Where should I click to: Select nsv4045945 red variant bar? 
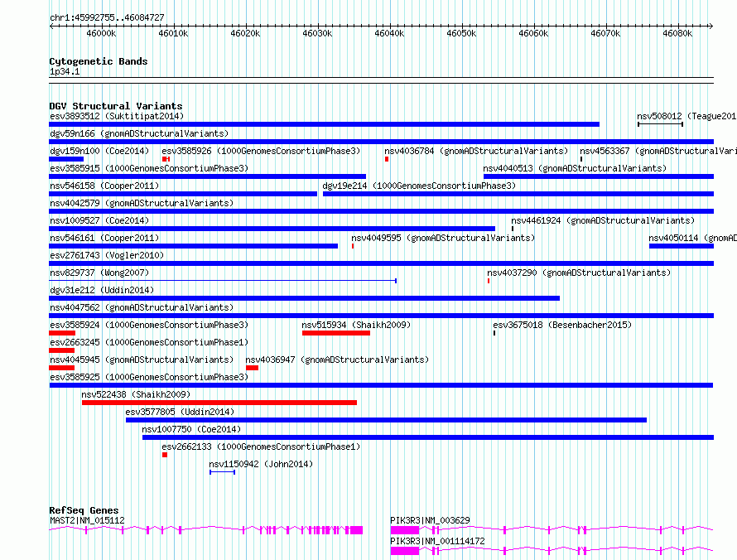click(x=61, y=368)
